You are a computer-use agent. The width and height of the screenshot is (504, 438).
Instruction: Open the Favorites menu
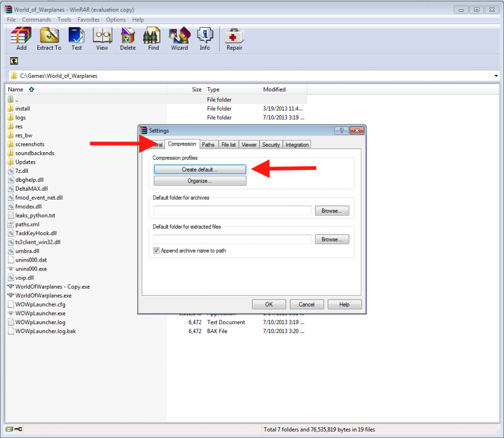(x=89, y=20)
